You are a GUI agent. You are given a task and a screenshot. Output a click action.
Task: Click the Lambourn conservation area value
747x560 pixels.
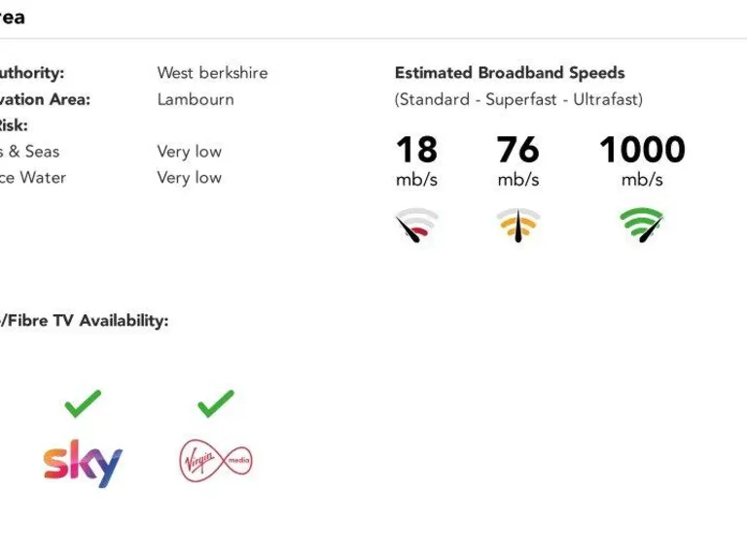point(196,99)
